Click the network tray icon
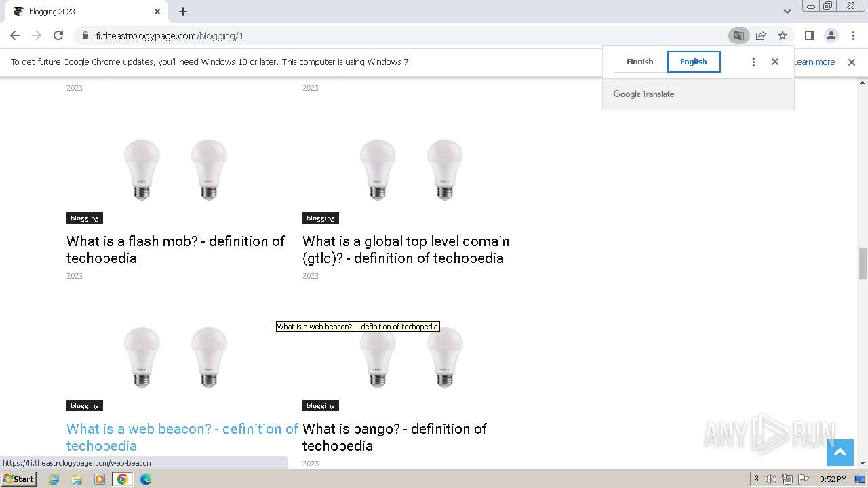This screenshot has height=488, width=868. coord(787,479)
